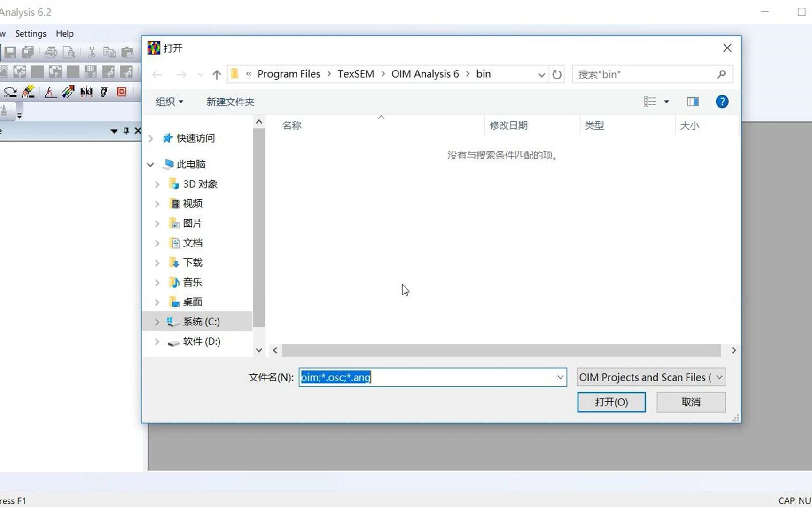This screenshot has width=812, height=508.
Task: Click the red square highlight tool icon
Action: pos(122,92)
